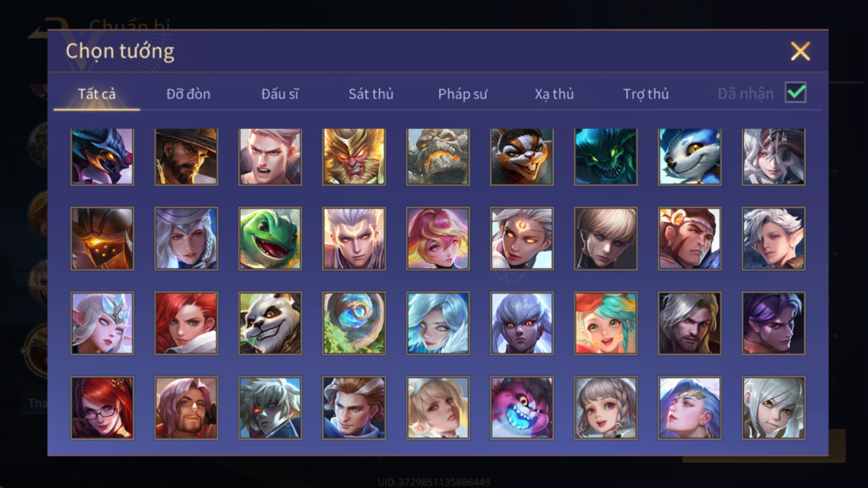Choose the golden armored helmet hero
Viewport: 868px width, 488px height.
click(102, 239)
